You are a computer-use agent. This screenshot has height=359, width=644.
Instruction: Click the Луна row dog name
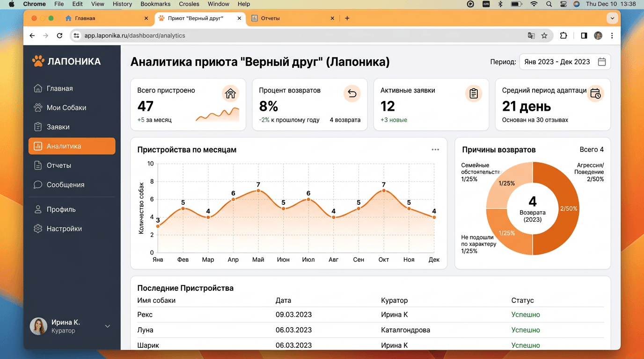146,330
